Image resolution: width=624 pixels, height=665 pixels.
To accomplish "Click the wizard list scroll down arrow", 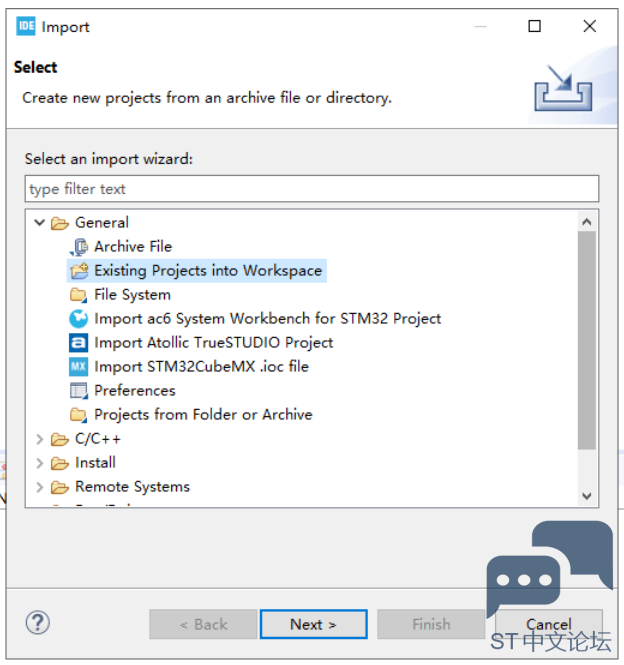I will click(x=587, y=496).
